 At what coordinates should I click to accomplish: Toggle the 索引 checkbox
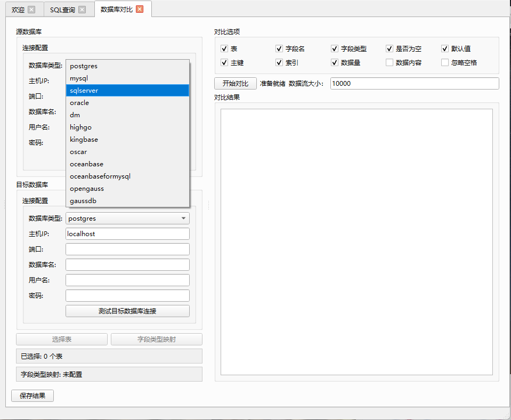pos(279,62)
